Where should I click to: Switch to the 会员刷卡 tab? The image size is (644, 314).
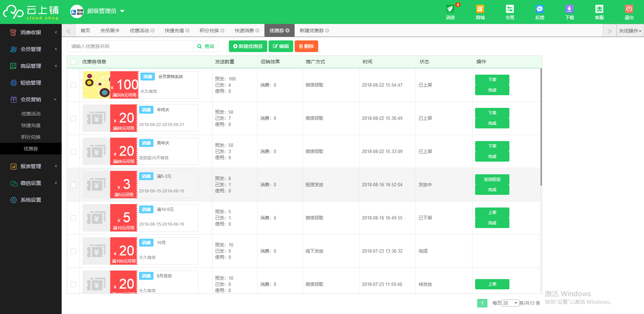pos(110,30)
